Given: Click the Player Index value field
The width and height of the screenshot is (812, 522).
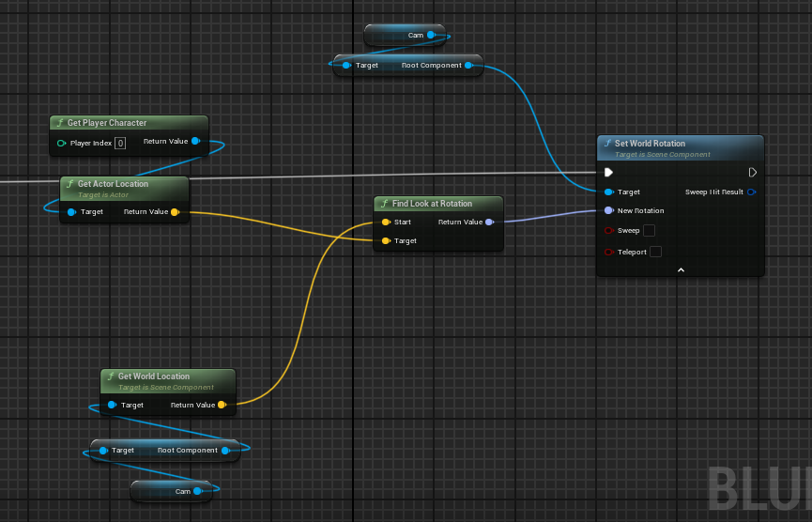Looking at the screenshot, I should click(119, 143).
